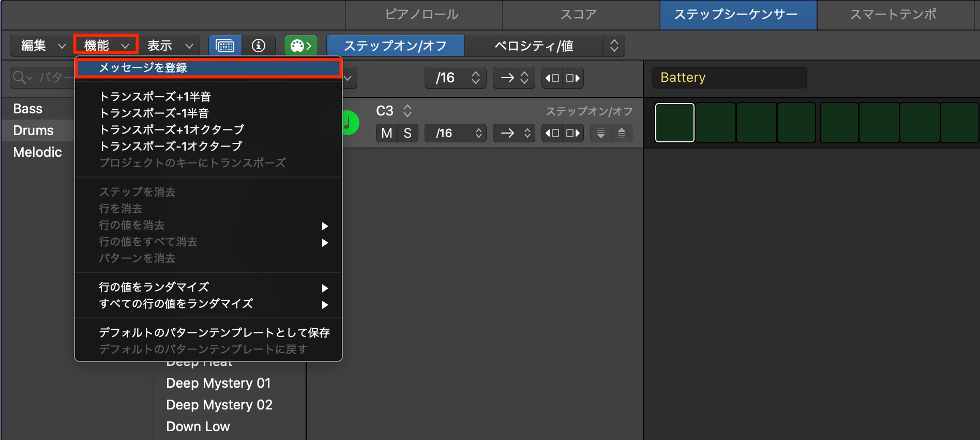Open the 表示 menu dropdown
Viewport: 980px width, 440px height.
pyautogui.click(x=170, y=46)
